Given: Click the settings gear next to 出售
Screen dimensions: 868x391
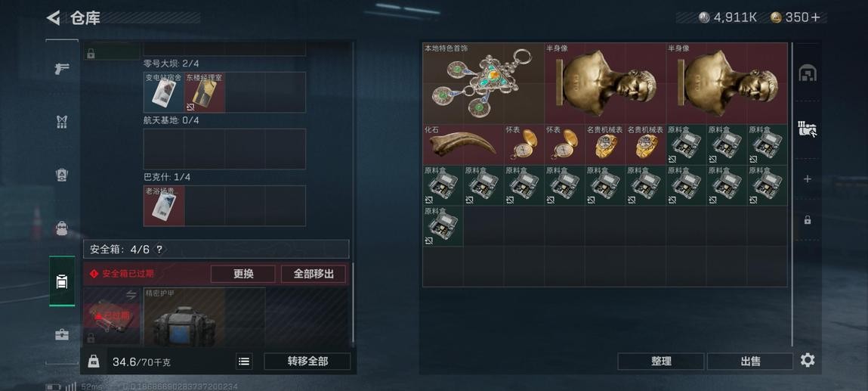Looking at the screenshot, I should coord(808,361).
